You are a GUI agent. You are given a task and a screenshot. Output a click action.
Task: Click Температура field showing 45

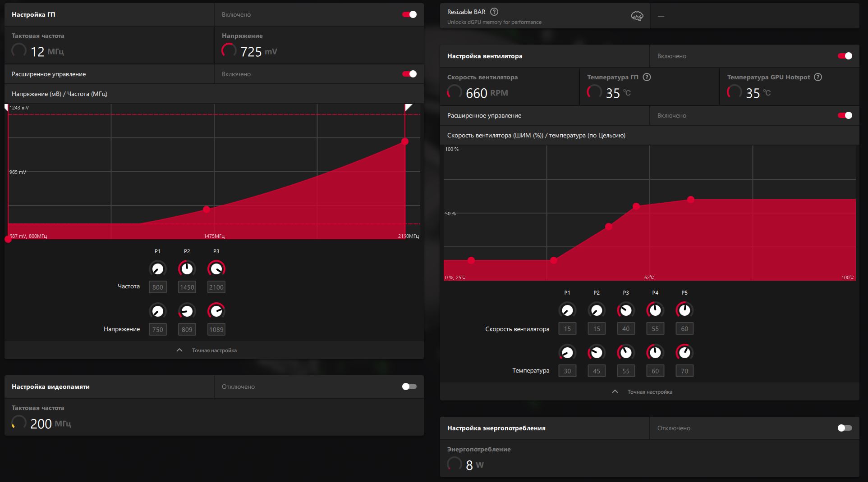pyautogui.click(x=597, y=371)
